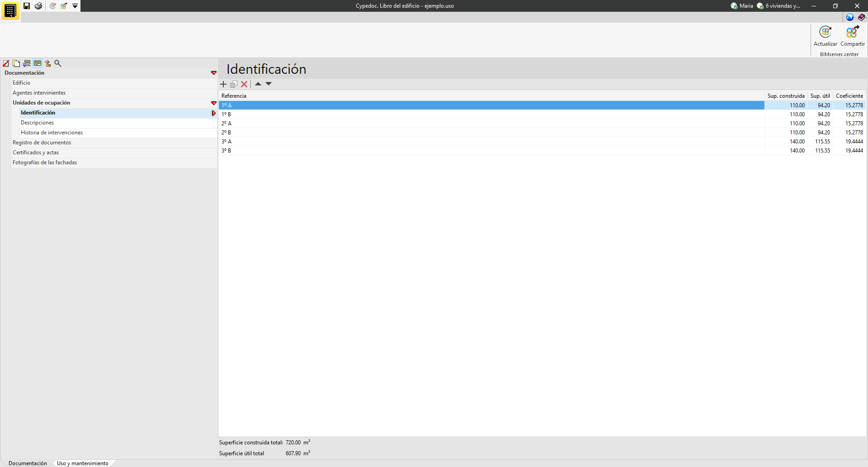Collapse the Unidades de ocupación red arrow
This screenshot has width=868, height=467.
coord(214,103)
